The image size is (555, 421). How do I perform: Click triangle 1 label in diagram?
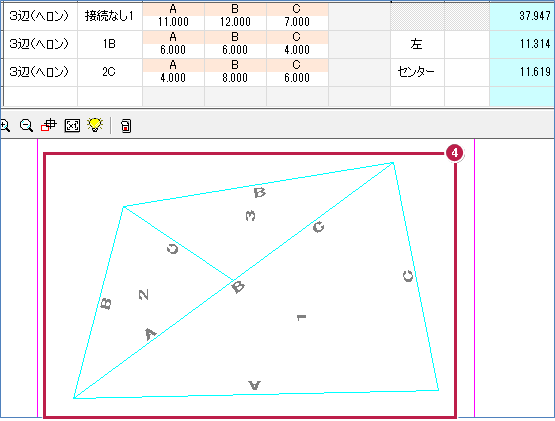coord(301,317)
